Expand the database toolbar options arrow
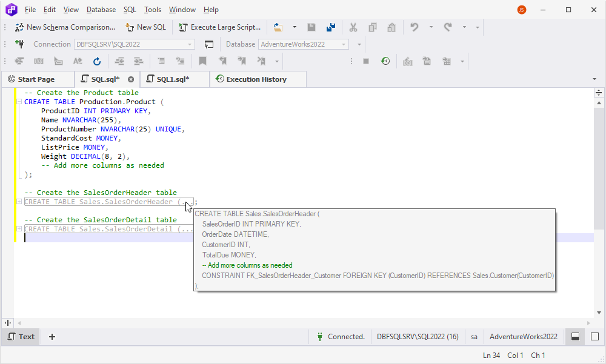The width and height of the screenshot is (606, 364). pos(359,44)
